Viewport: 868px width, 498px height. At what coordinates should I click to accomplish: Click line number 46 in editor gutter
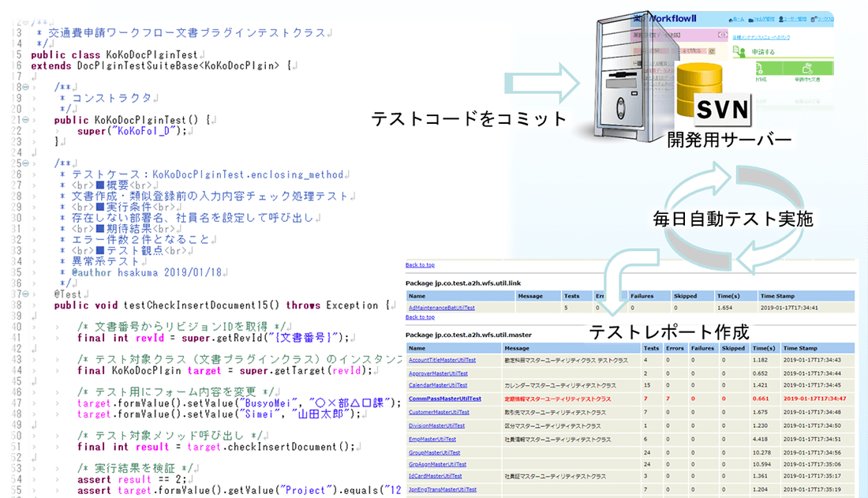pyautogui.click(x=17, y=392)
